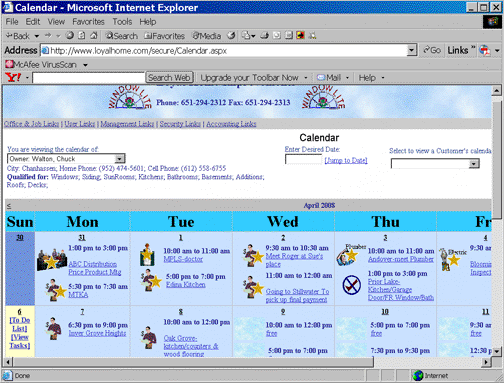Open the McAfee VirusScan dropdown arrow
The width and height of the screenshot is (504, 383).
(85, 65)
